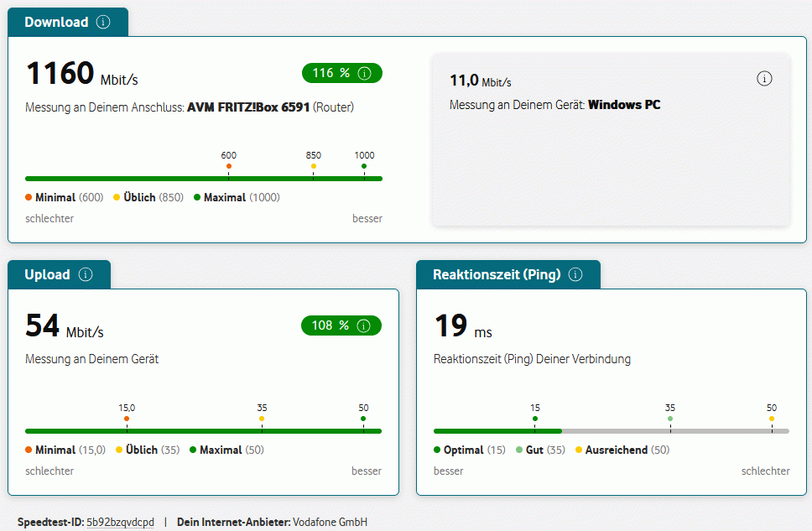Click the Üblich (35) legend entry
812x531 pixels.
click(148, 450)
